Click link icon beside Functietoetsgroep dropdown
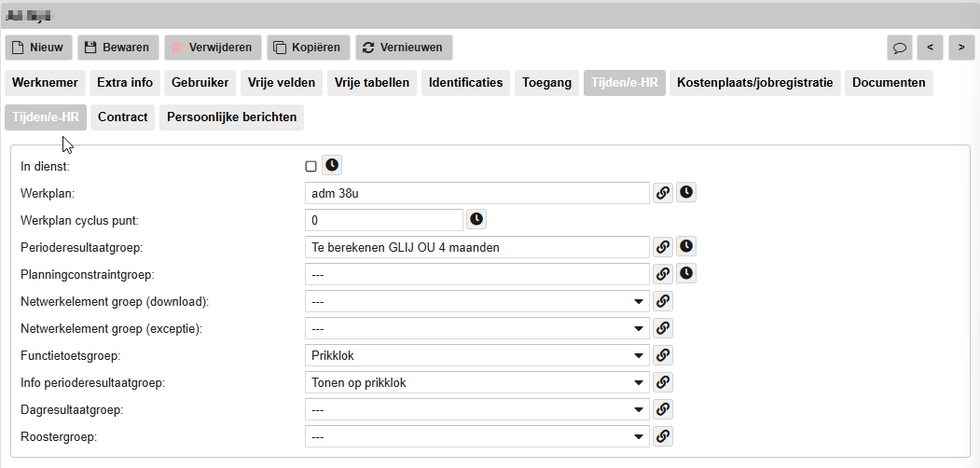The height and width of the screenshot is (468, 980). (662, 355)
